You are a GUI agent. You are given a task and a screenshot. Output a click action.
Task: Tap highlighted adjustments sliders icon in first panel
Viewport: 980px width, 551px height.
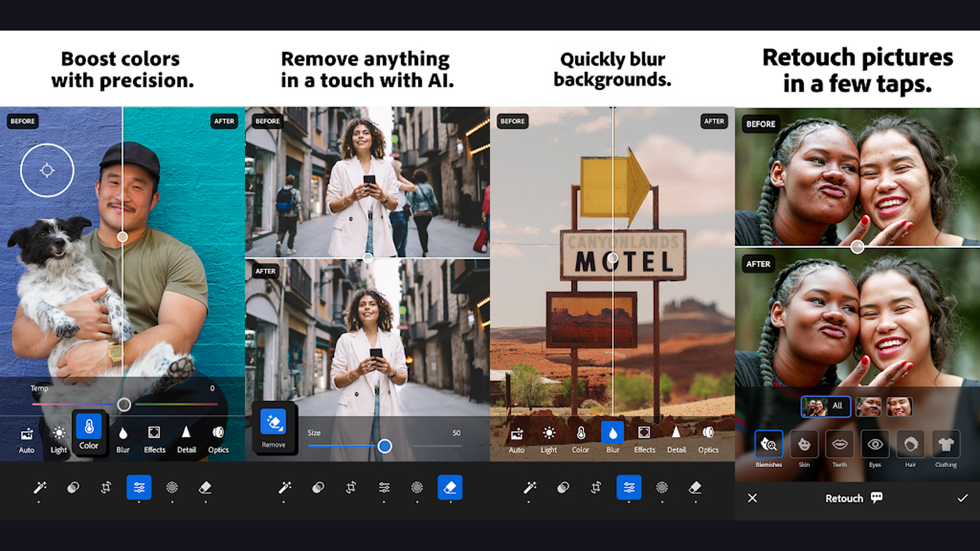(139, 487)
